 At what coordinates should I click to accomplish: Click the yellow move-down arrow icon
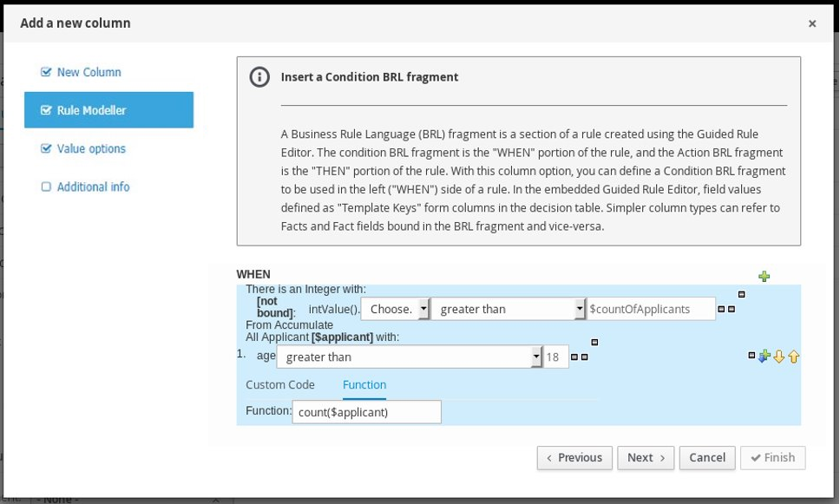[x=778, y=357]
